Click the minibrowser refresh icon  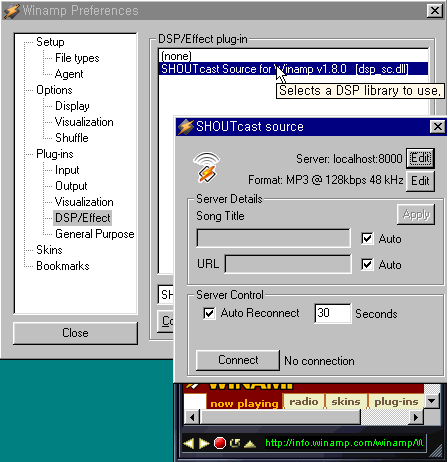[x=235, y=443]
